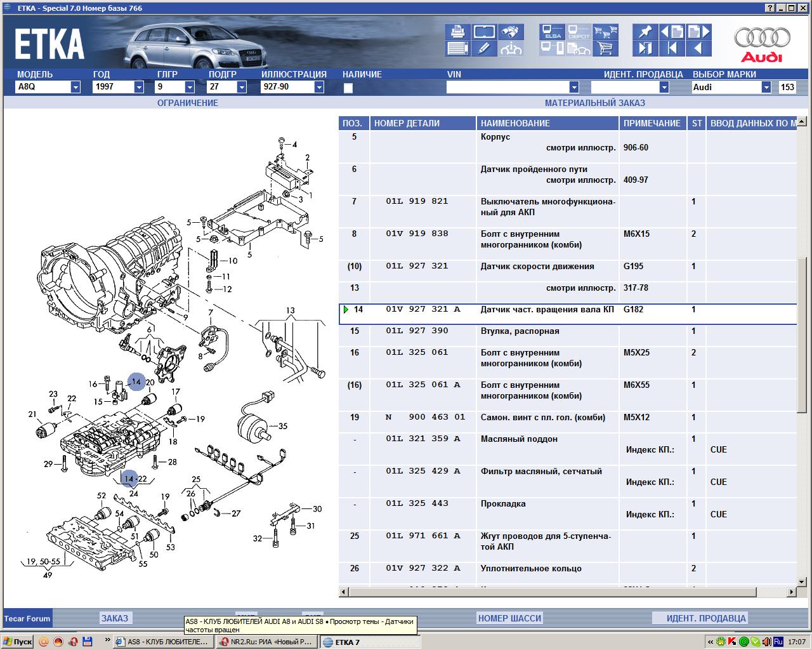This screenshot has height=650, width=812.
Task: Go to next page document icon
Action: tap(698, 32)
